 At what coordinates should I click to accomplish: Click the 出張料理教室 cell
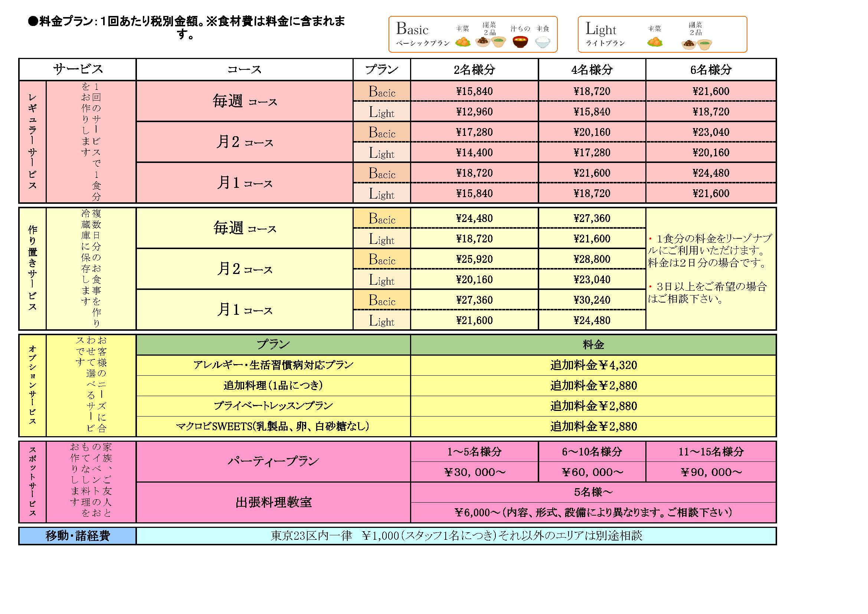(x=273, y=503)
